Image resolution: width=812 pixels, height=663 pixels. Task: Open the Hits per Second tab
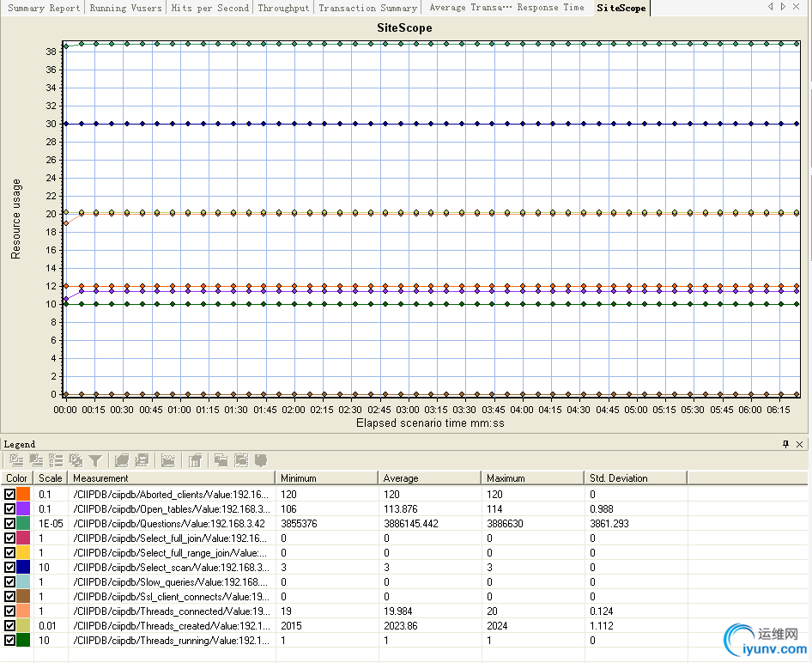click(x=209, y=8)
